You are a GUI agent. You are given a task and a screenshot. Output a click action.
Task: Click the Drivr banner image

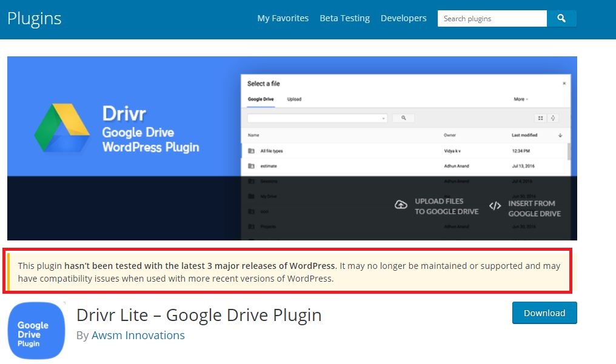pyautogui.click(x=292, y=148)
